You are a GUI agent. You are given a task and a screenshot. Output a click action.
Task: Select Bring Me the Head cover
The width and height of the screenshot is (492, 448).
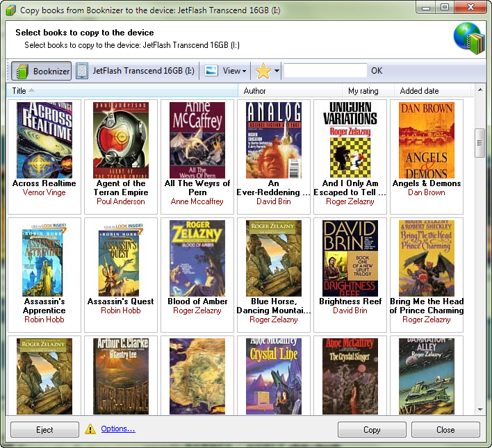coord(427,258)
